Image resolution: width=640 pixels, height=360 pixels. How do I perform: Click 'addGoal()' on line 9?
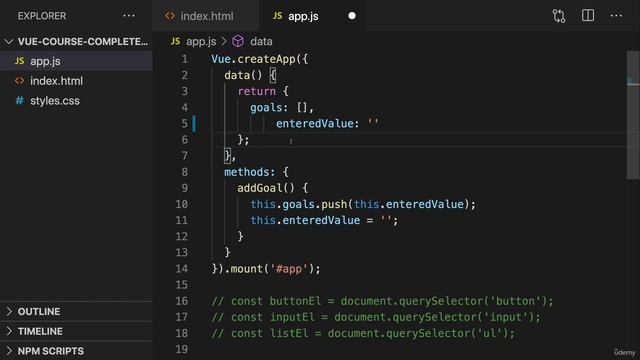pyautogui.click(x=266, y=188)
